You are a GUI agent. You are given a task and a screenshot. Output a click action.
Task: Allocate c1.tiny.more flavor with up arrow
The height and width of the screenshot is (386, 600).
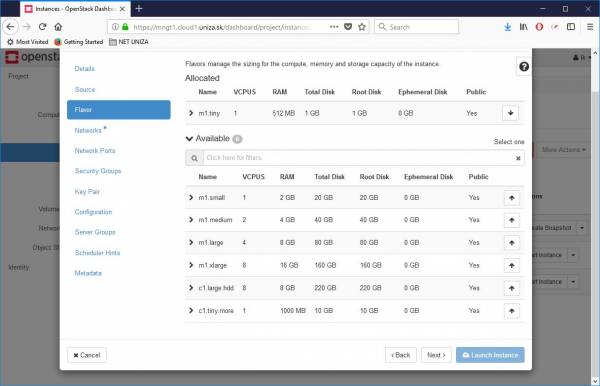pos(512,311)
